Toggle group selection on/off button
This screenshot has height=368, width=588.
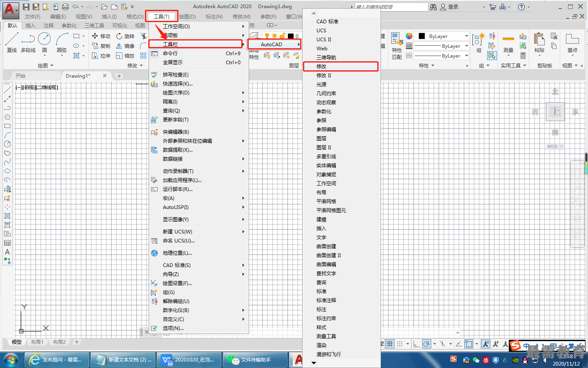(492, 56)
